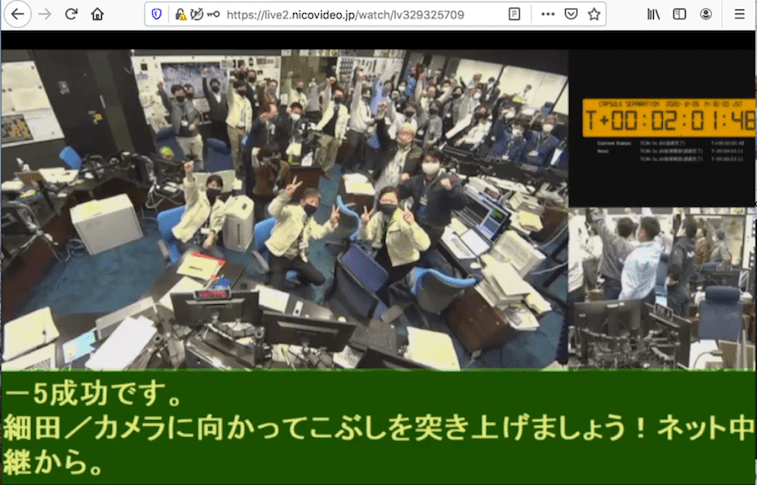Open the blocked autoplay permission icon
The image size is (757, 485).
(197, 14)
